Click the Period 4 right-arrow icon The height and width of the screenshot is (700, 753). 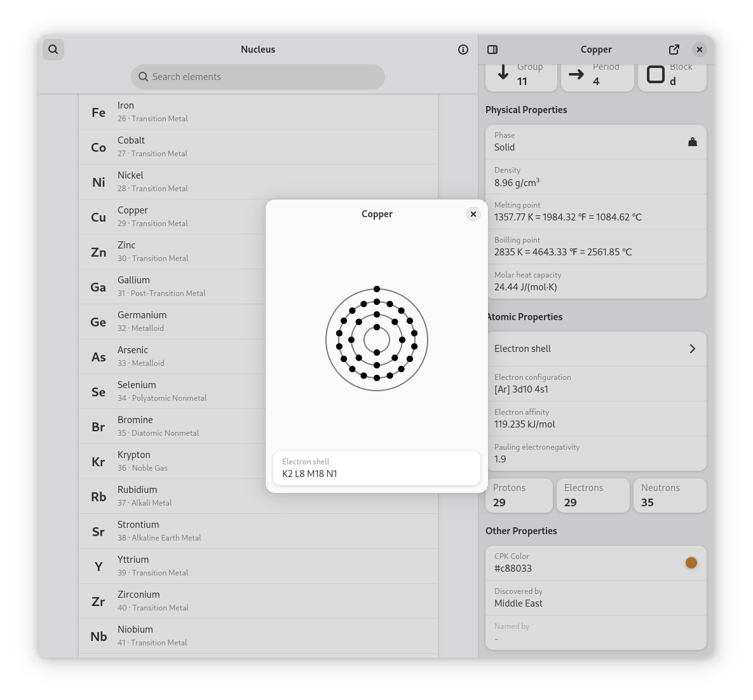point(576,75)
